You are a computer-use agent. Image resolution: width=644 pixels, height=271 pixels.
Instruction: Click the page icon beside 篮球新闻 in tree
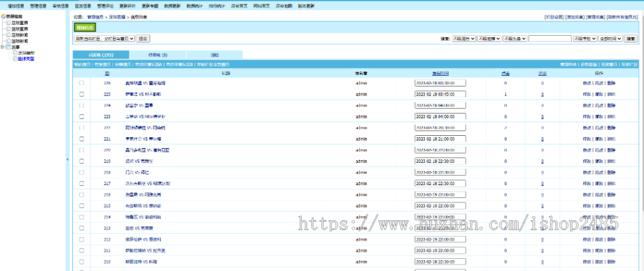(9, 41)
